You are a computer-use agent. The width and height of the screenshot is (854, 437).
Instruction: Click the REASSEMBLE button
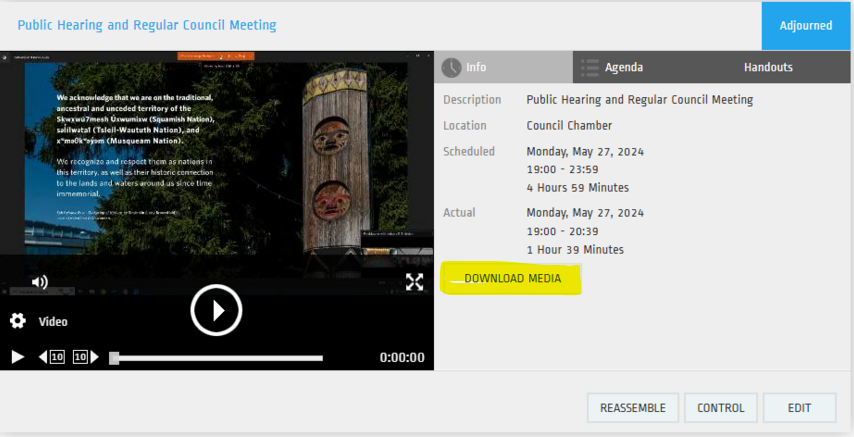point(633,408)
